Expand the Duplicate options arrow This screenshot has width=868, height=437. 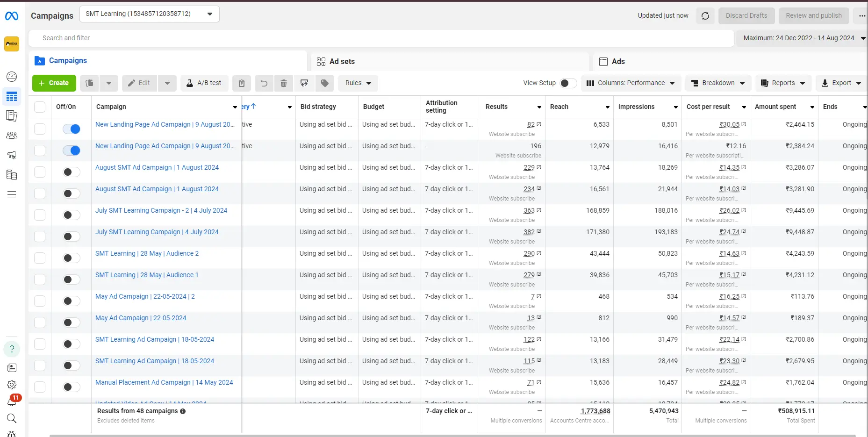[109, 83]
